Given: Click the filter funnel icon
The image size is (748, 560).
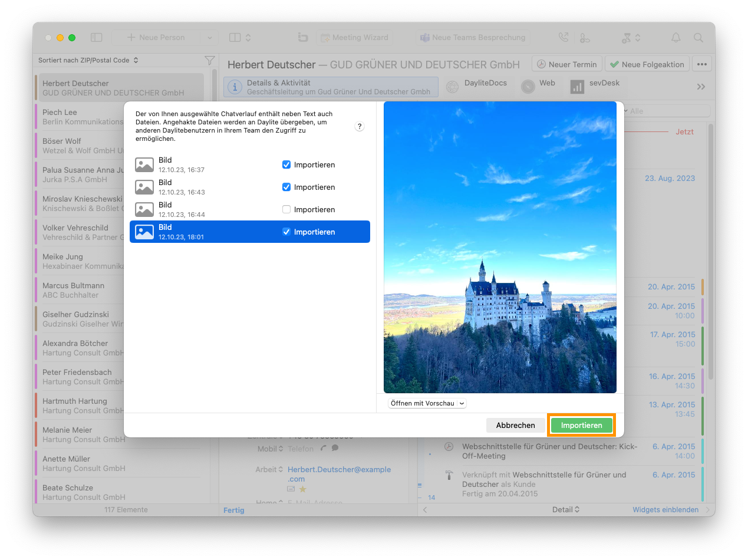Looking at the screenshot, I should 209,60.
